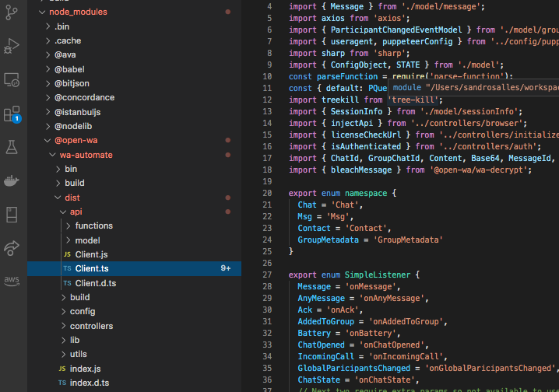Viewport: 559px width, 392px height.
Task: Click the SimpleListener enum name
Action: click(378, 275)
